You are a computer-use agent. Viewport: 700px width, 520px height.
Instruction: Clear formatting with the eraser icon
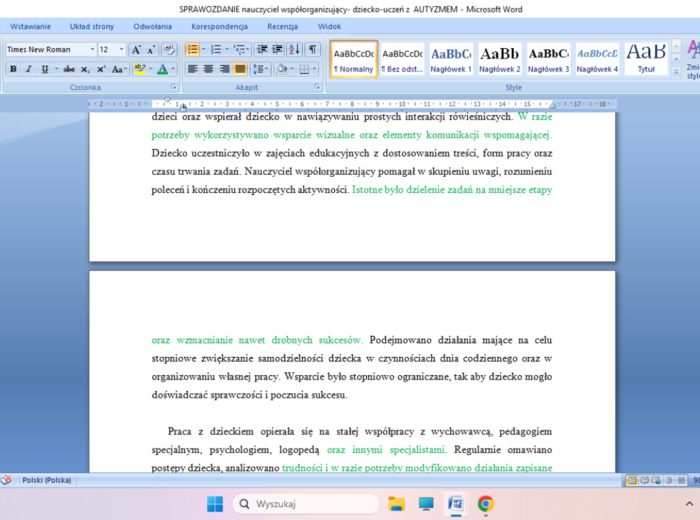pos(169,49)
